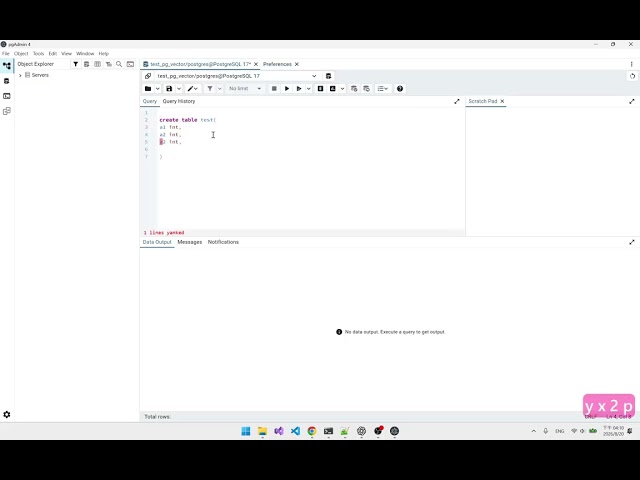The width and height of the screenshot is (640, 480).
Task: Switch to the Query History tab
Action: (x=179, y=101)
